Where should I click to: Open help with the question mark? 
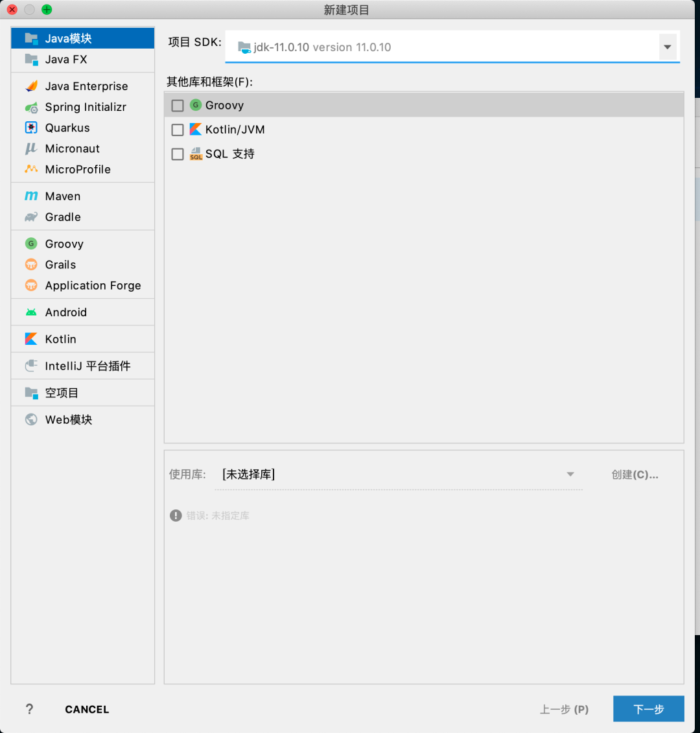(x=29, y=709)
